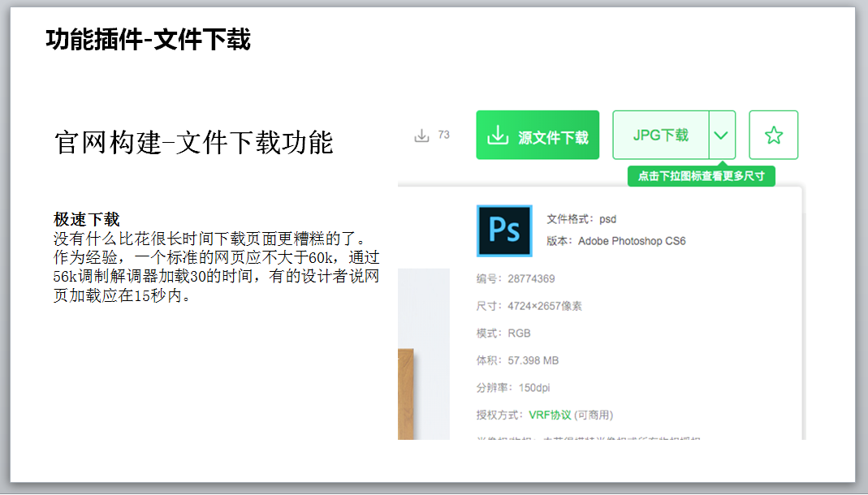Open the VRF协议 license link
868x495 pixels.
[x=550, y=415]
